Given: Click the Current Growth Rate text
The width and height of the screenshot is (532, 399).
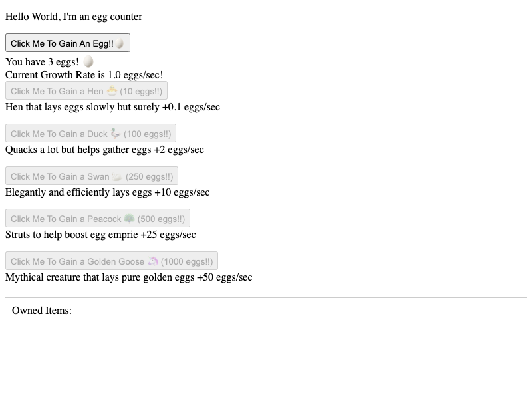Looking at the screenshot, I should pyautogui.click(x=84, y=75).
